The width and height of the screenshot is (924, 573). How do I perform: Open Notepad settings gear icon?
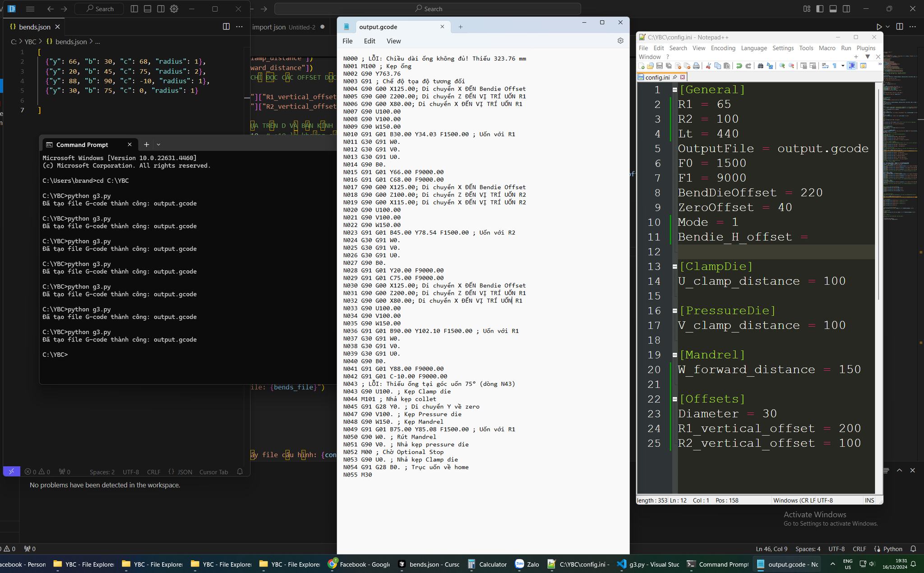tap(620, 41)
